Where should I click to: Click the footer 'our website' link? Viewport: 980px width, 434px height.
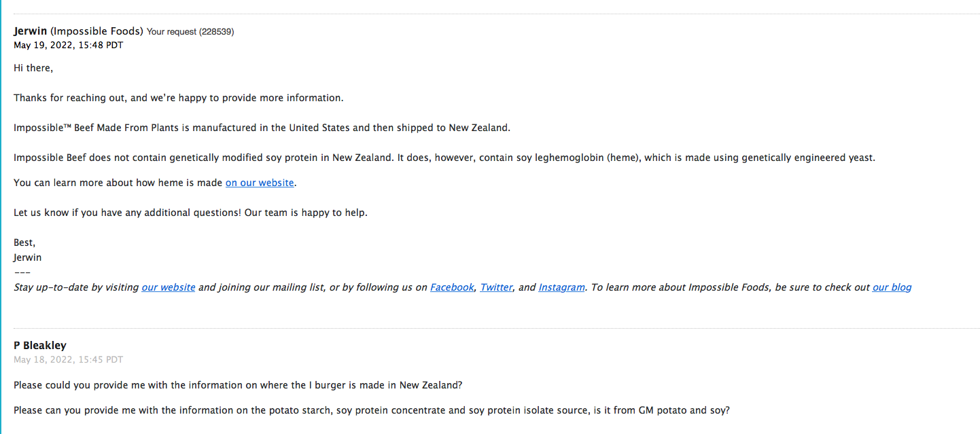click(x=169, y=287)
